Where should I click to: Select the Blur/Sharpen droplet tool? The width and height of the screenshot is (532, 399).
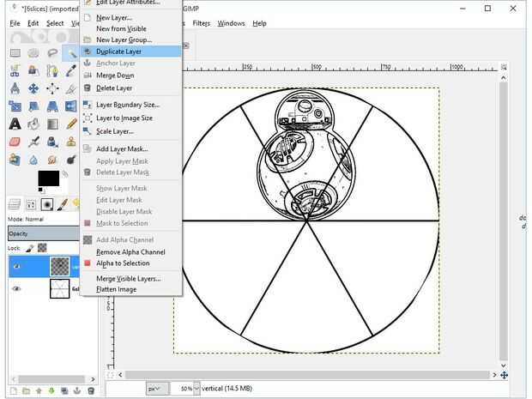[33, 160]
